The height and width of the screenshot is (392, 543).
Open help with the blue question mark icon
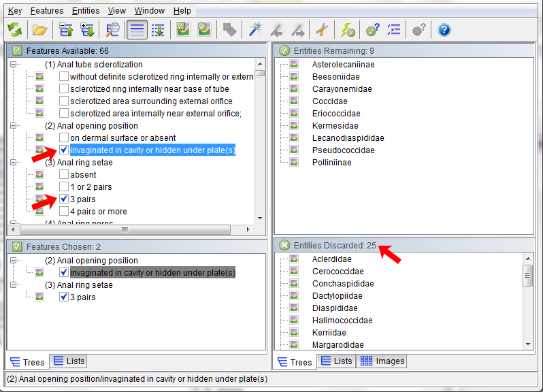pyautogui.click(x=444, y=30)
